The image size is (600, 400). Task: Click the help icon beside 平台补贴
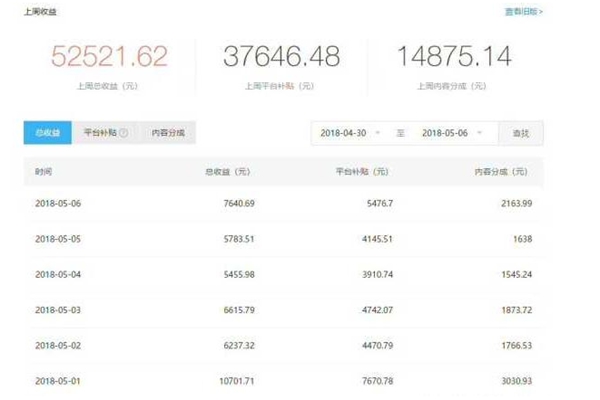pos(124,133)
